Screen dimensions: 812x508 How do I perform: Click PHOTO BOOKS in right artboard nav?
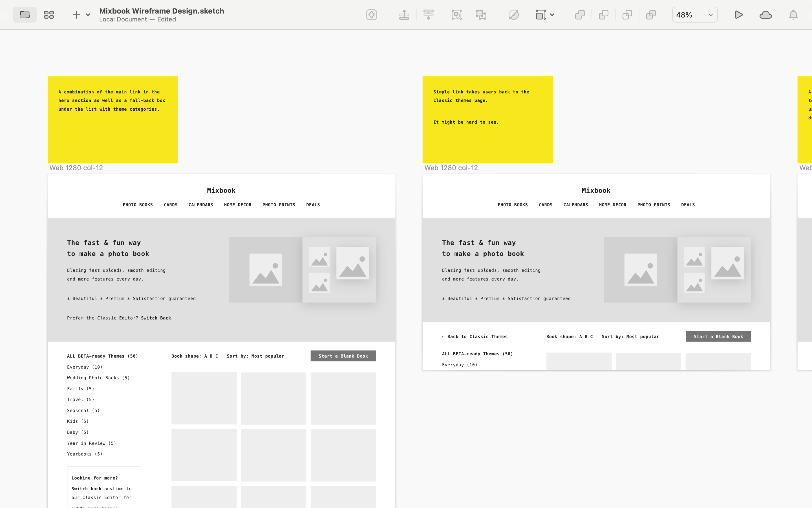tap(513, 205)
